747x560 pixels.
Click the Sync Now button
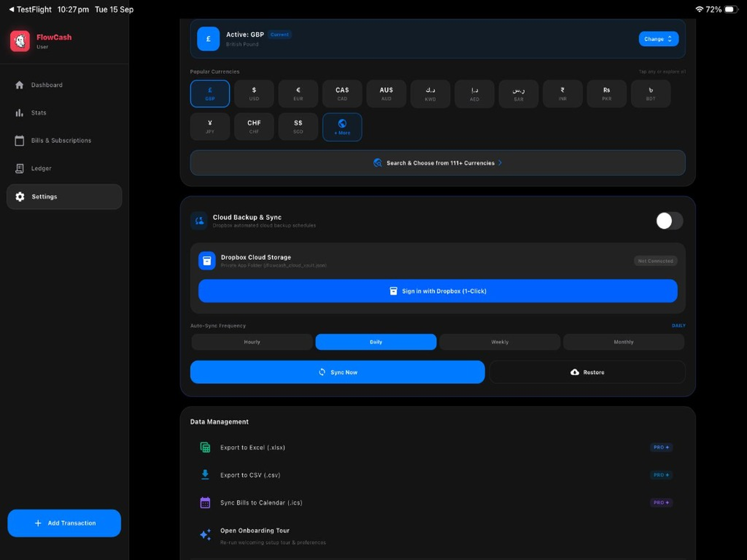coord(337,372)
